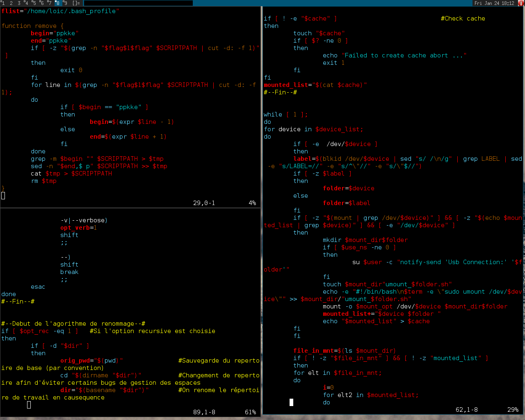525x420 pixels.
Task: Click the "#Si l'option recursive est choisie" comment
Action: tap(153, 331)
